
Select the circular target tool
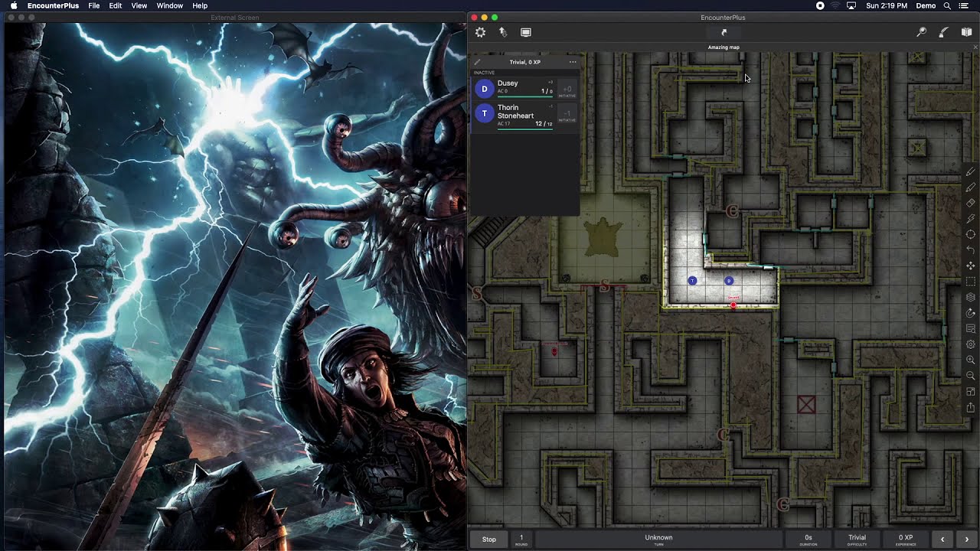(971, 235)
